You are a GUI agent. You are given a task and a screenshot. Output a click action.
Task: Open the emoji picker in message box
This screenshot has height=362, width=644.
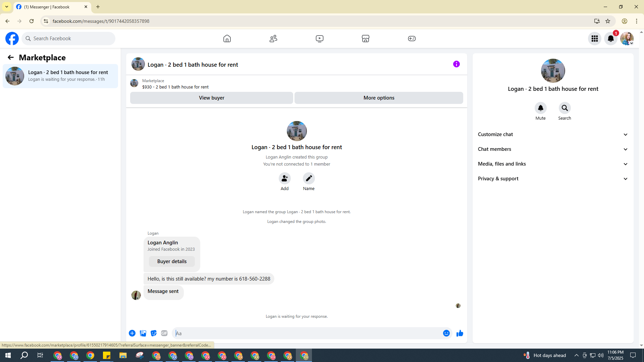446,333
